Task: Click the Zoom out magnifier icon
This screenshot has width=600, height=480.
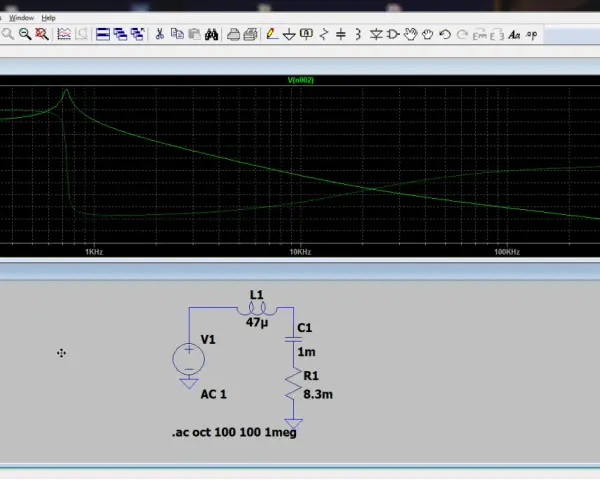Action: (x=25, y=34)
